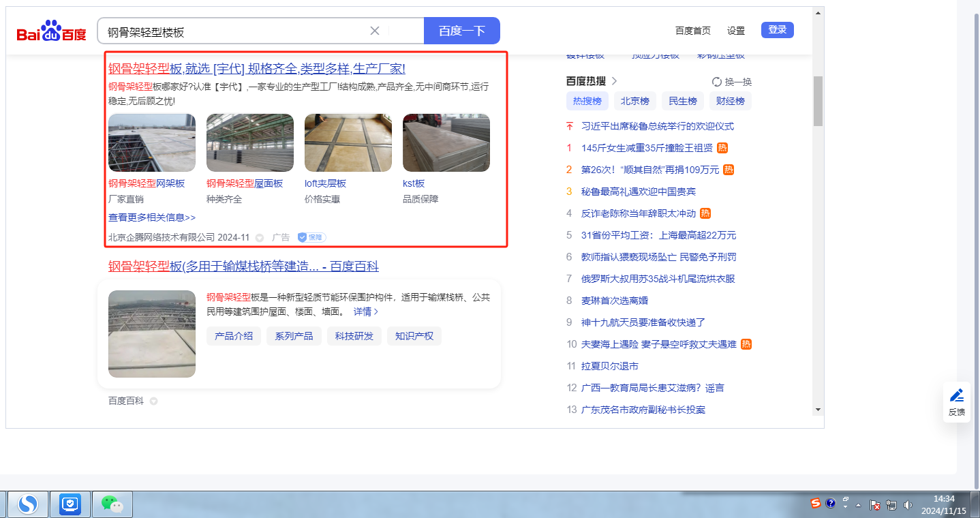Click the 热 badge beside 撞脸王祖贤
Viewport: 980px width, 518px height.
722,148
